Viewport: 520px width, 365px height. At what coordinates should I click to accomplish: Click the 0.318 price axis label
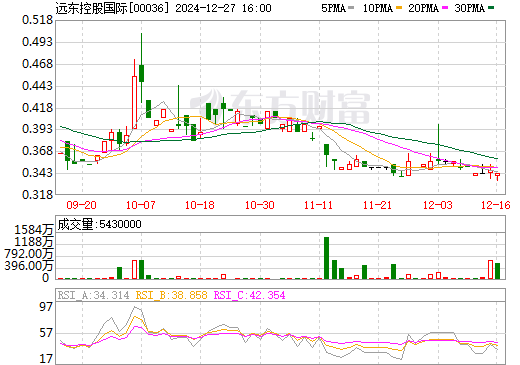click(37, 195)
